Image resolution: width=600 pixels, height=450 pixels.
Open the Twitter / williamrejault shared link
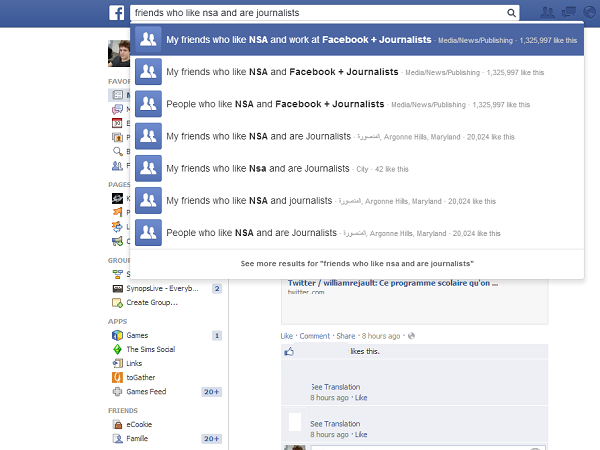[393, 283]
